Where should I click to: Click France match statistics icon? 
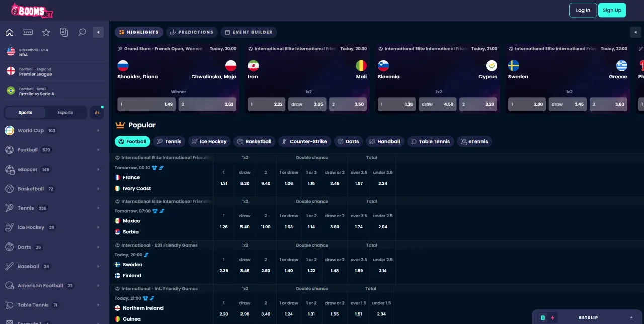click(162, 168)
